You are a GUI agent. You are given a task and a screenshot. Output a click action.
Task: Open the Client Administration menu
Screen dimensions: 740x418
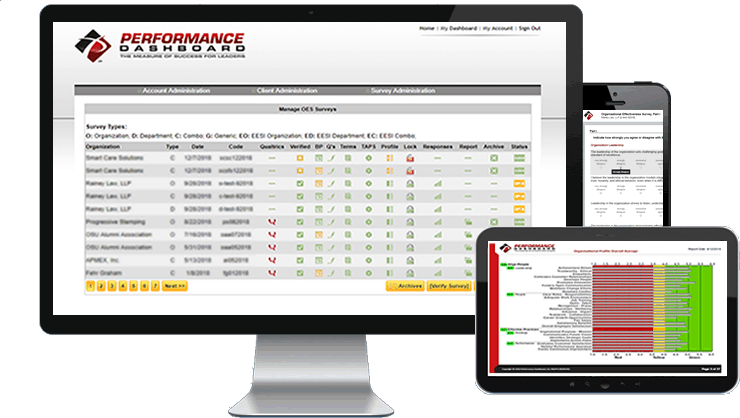coord(287,91)
